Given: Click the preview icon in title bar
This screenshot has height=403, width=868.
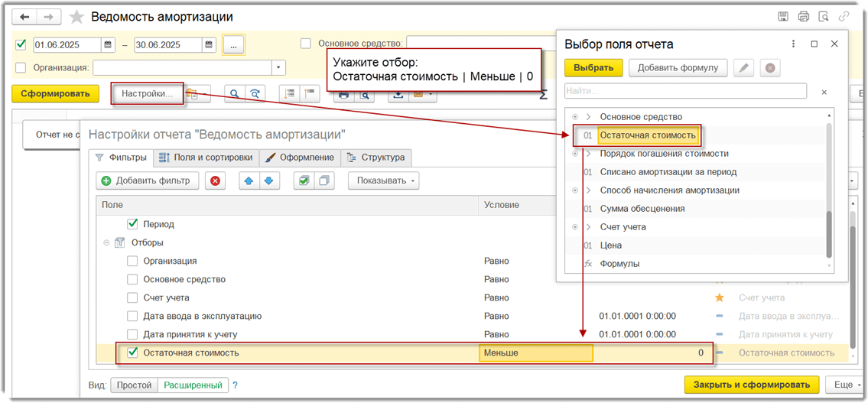Looking at the screenshot, I should (823, 17).
